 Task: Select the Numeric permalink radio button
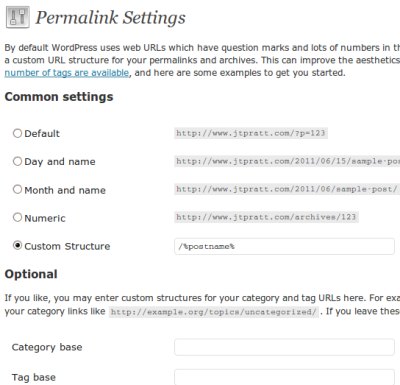point(17,217)
